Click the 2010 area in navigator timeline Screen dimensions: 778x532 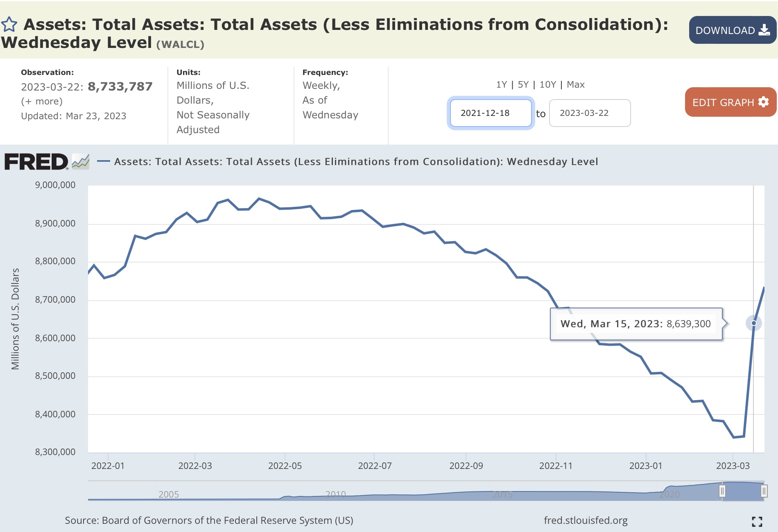pos(335,494)
